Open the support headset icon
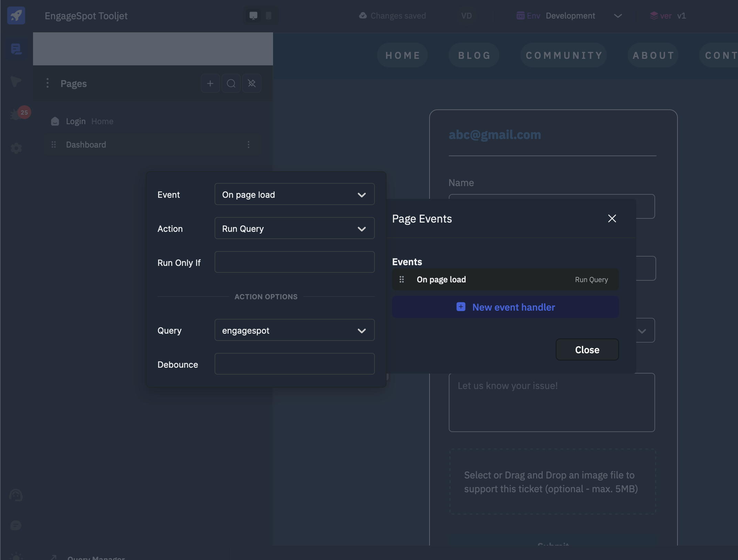This screenshot has height=560, width=738. click(x=16, y=496)
